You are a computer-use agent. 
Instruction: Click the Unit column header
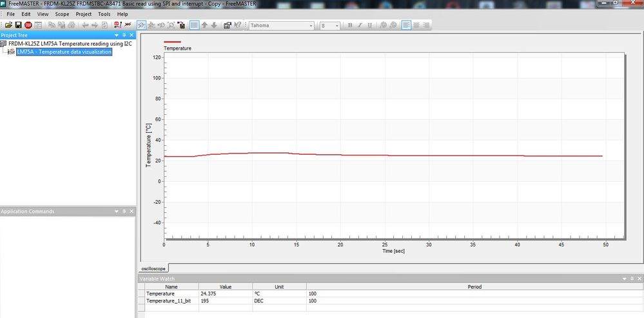pyautogui.click(x=279, y=287)
